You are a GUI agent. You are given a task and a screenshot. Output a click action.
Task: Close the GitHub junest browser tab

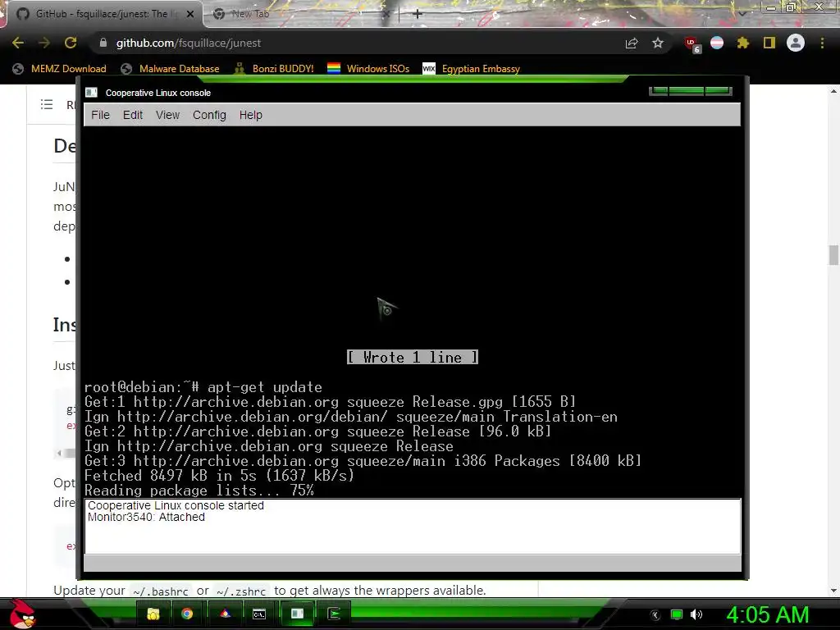click(190, 14)
